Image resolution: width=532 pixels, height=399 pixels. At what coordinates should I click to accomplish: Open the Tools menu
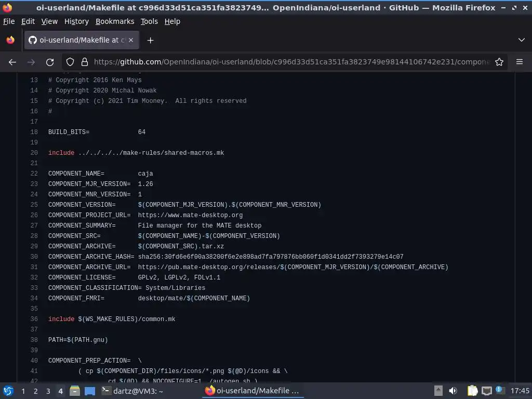click(149, 21)
